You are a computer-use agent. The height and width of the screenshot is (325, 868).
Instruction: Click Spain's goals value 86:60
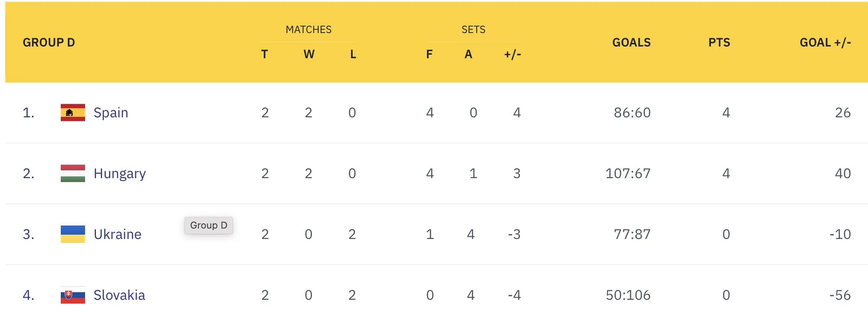point(632,113)
